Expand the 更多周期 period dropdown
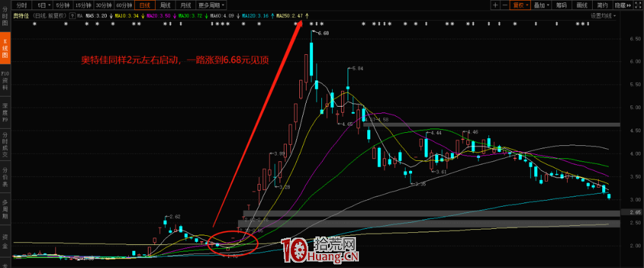The height and width of the screenshot is (268, 644). 210,5
